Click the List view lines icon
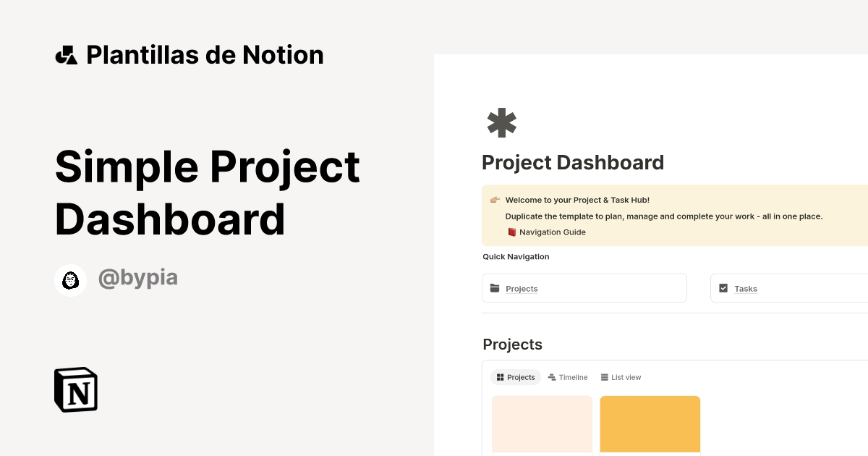Image resolution: width=868 pixels, height=456 pixels. (606, 377)
